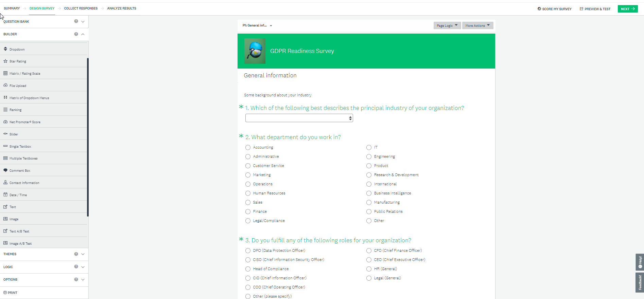644x299 pixels.
Task: Click the GDPR survey logo image
Action: [x=255, y=51]
